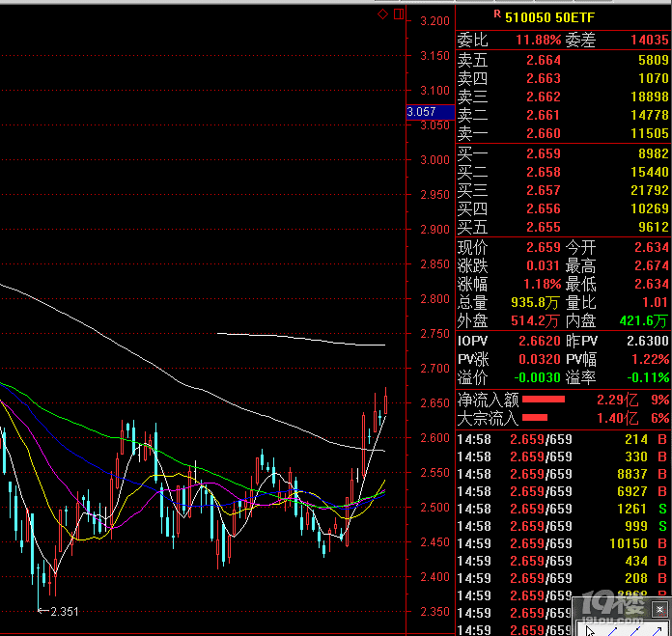Click the 昨PV value 2.6300

pyautogui.click(x=648, y=341)
